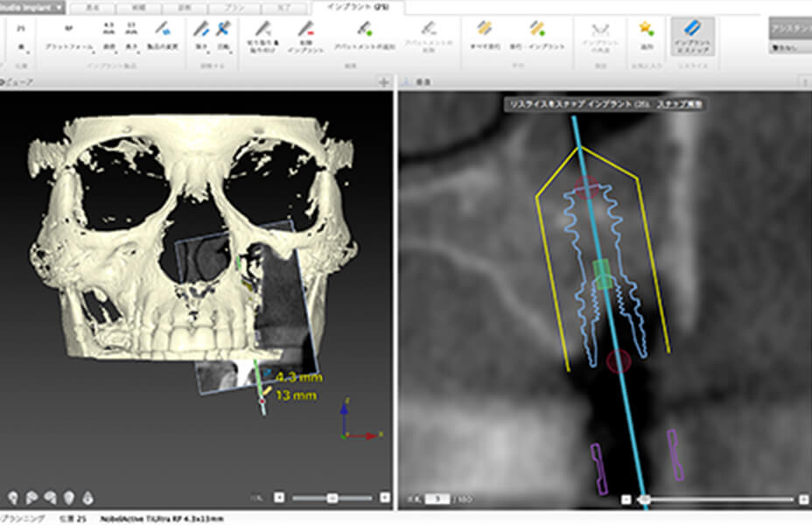The height and width of the screenshot is (525, 812).
Task: Select the third skull orientation icon
Action: coord(50,498)
